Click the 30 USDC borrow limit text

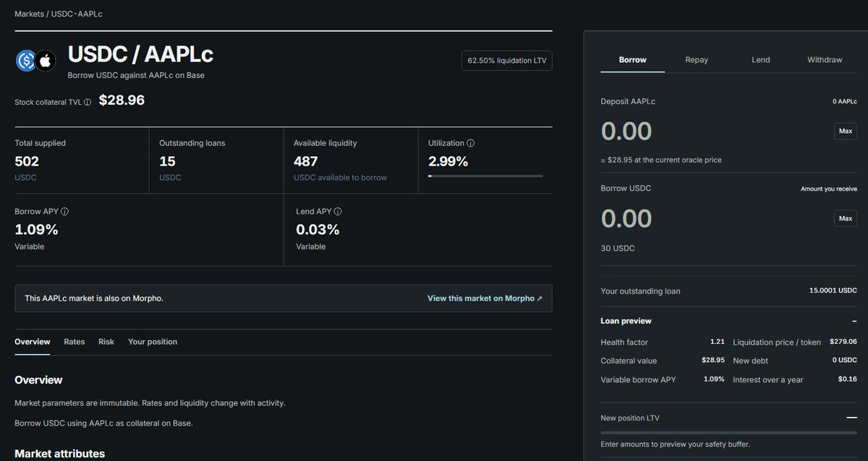click(618, 249)
